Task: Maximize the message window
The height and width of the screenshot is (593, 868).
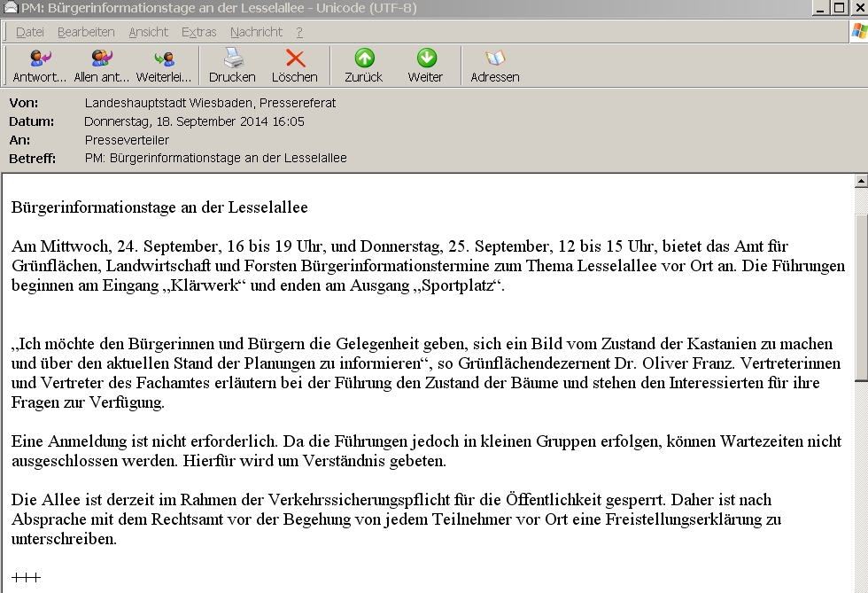Action: [840, 8]
